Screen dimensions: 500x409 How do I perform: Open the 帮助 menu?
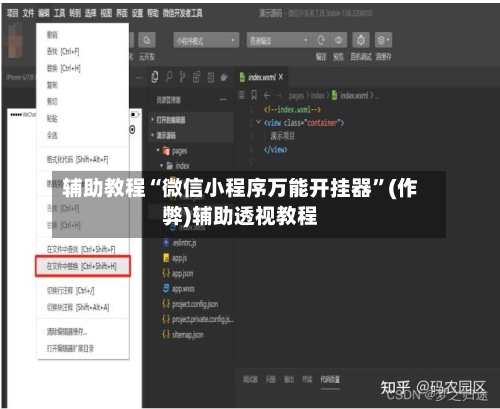click(153, 13)
